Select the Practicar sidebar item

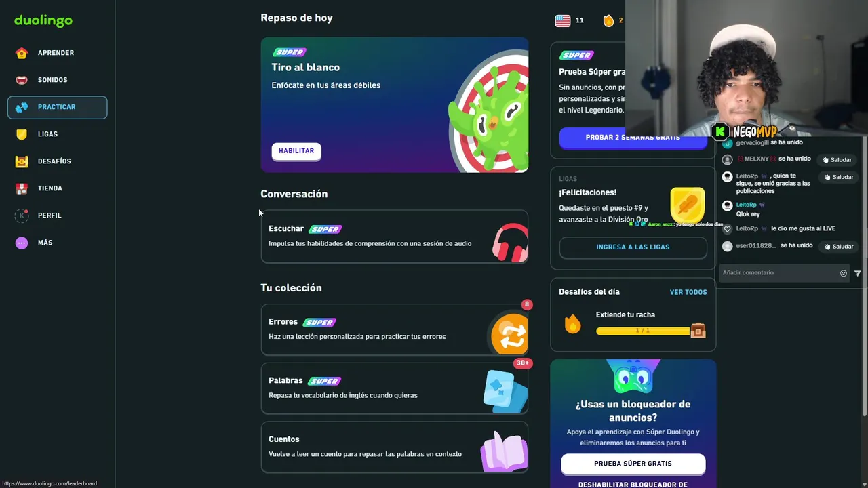tap(57, 107)
